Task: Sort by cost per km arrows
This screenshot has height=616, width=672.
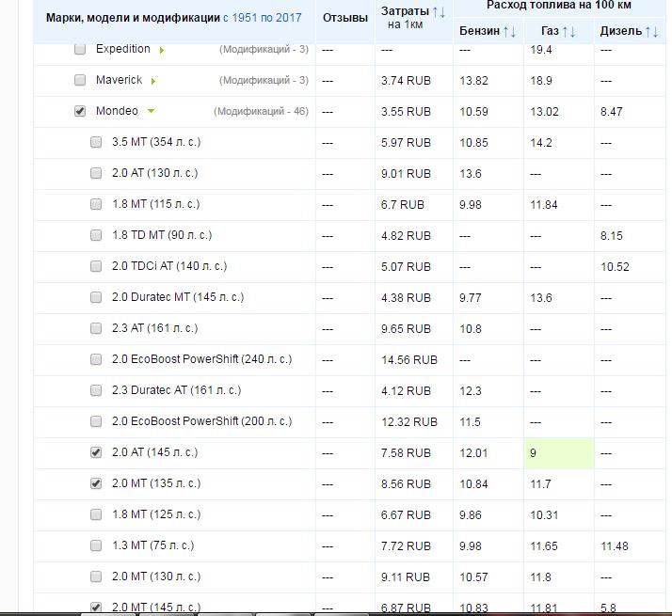Action: point(439,12)
